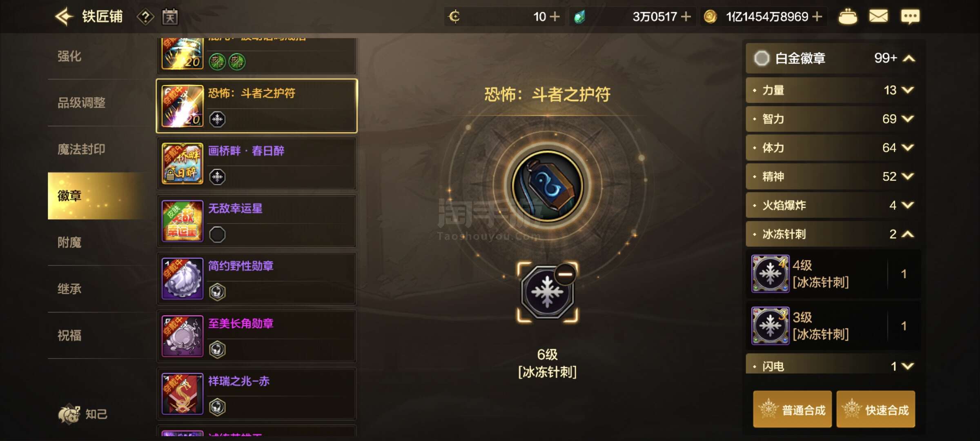Click the potion bottle equipment icon
This screenshot has height=441, width=980.
coord(547,186)
